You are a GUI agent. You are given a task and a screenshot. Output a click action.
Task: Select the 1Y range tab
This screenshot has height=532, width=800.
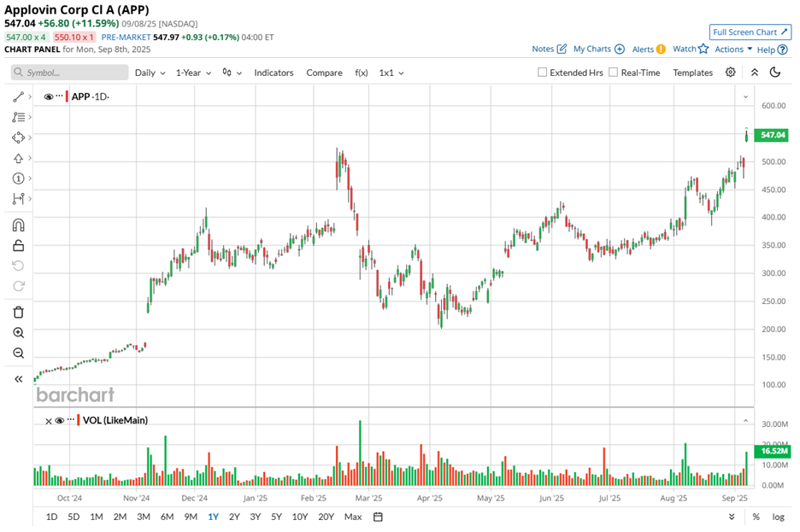[214, 517]
